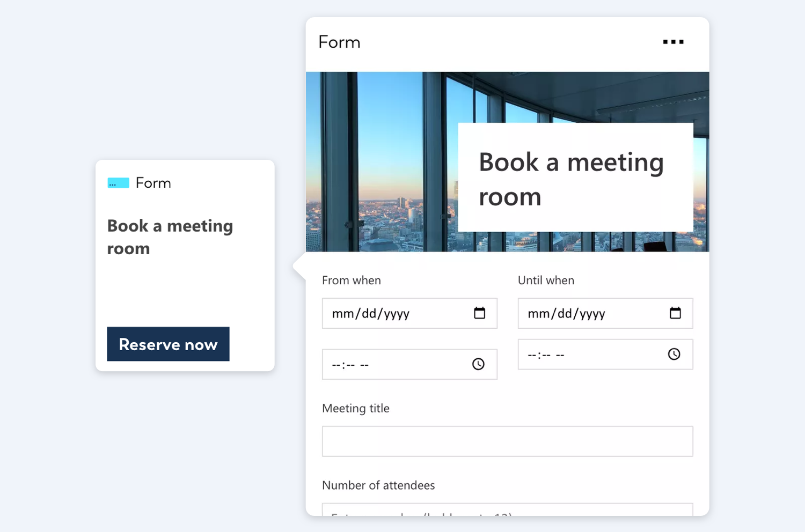Image resolution: width=805 pixels, height=532 pixels.
Task: Click the Form header label on the large card
Action: point(339,42)
